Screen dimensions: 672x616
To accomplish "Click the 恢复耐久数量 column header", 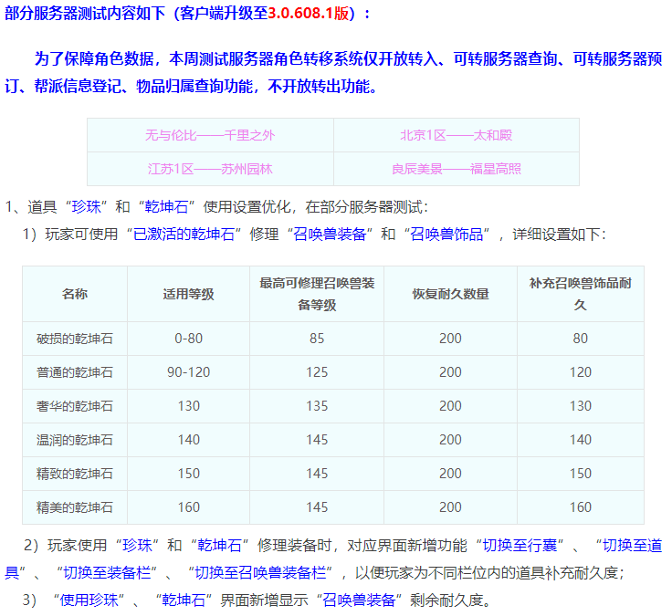I will 450,294.
